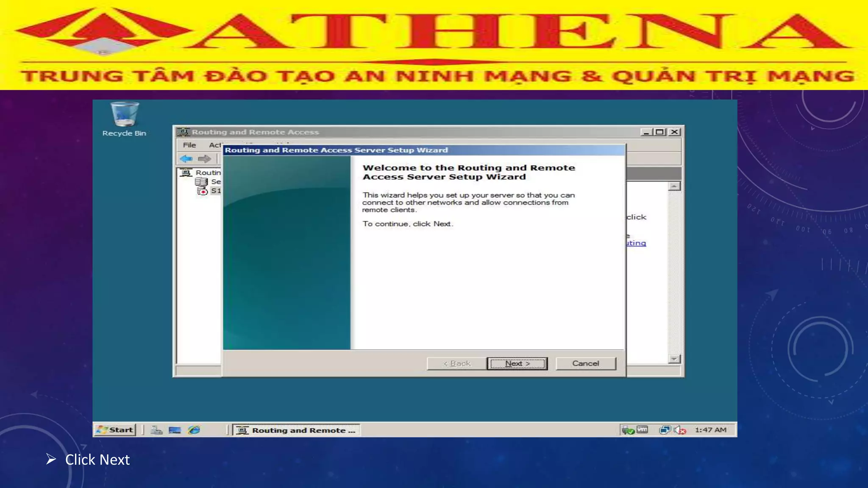Open Internet Explorer from quick launch
The height and width of the screenshot is (488, 868).
194,430
